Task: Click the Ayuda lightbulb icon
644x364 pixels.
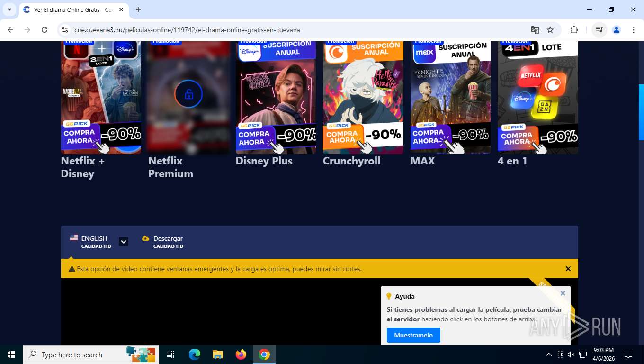Action: point(389,296)
